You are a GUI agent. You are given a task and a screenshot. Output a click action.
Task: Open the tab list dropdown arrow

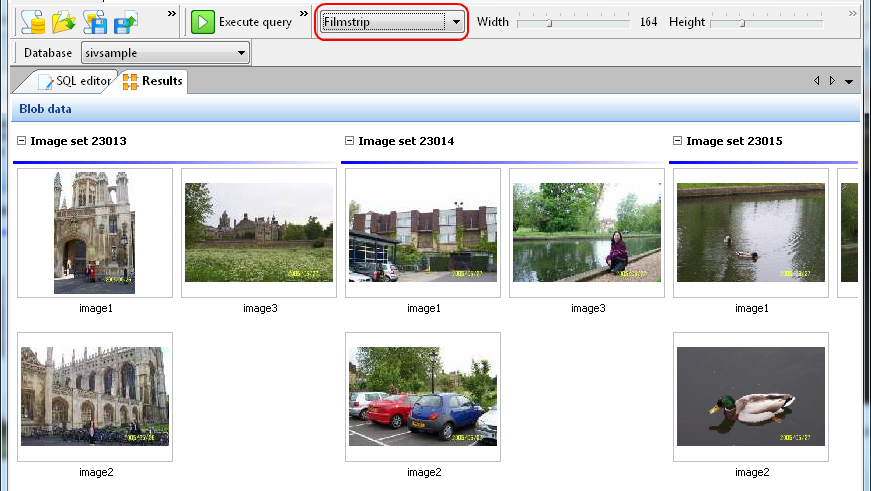pyautogui.click(x=849, y=81)
